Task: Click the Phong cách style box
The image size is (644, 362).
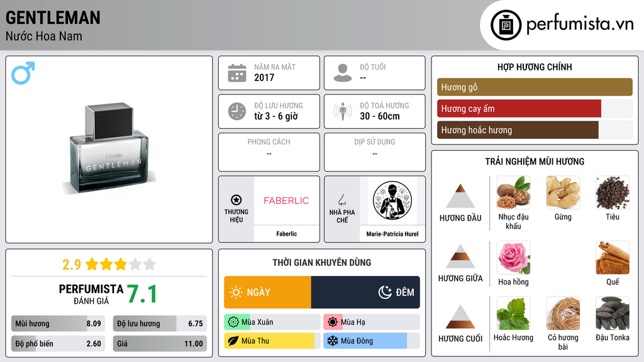Action: (x=269, y=152)
